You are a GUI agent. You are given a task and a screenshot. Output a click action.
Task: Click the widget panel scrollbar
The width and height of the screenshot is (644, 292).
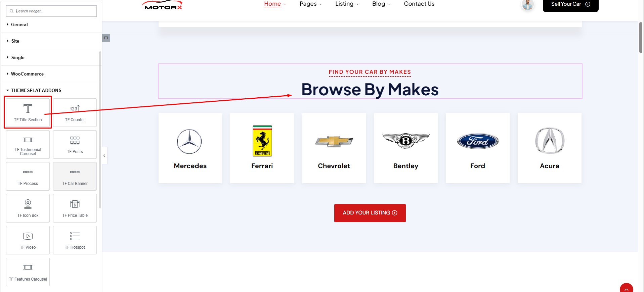100,130
